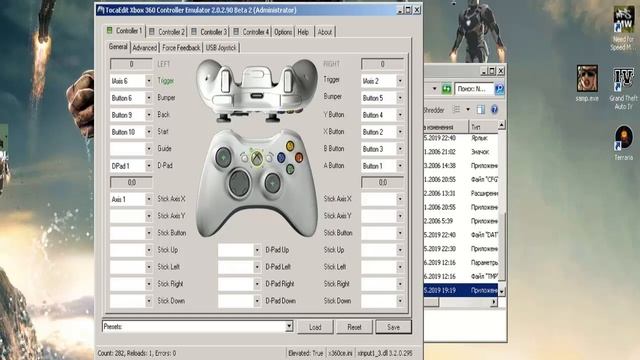
Task: Switch to the Controller 3 tab
Action: 209,32
